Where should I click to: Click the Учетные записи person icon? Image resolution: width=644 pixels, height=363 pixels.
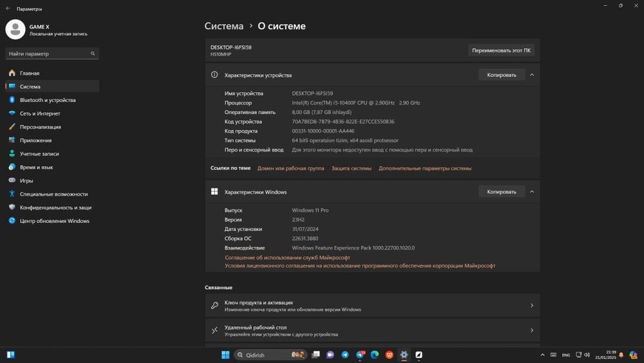[12, 153]
